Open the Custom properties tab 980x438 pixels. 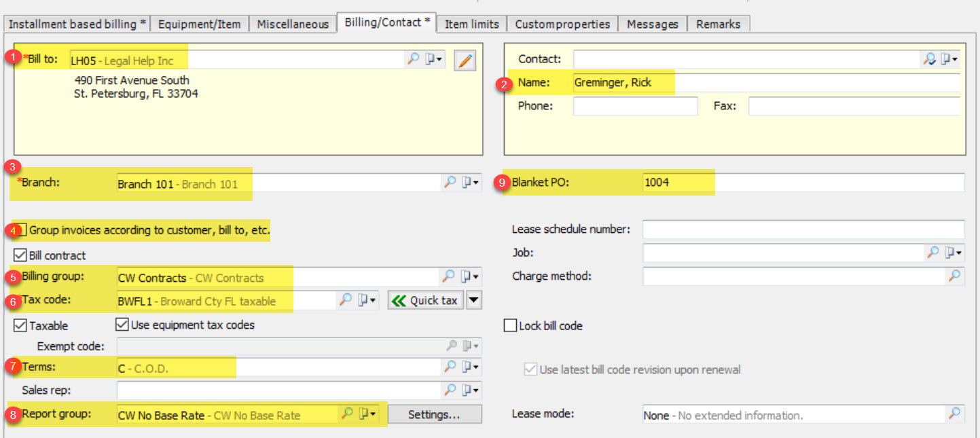click(x=562, y=24)
